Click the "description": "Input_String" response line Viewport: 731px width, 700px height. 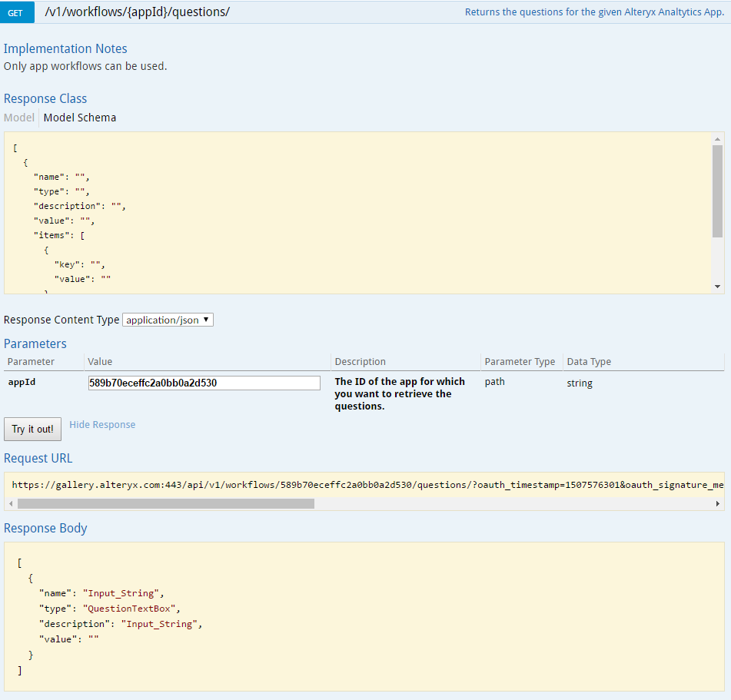tap(121, 624)
